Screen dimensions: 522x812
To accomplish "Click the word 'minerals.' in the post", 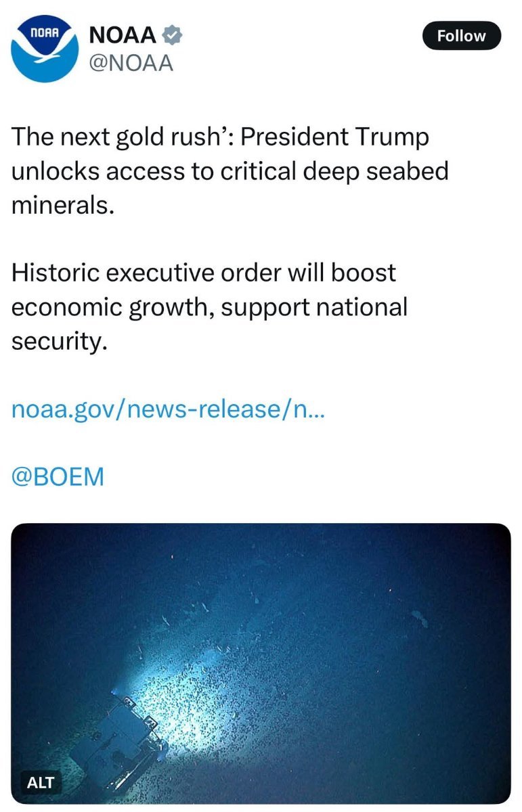I will pyautogui.click(x=60, y=206).
